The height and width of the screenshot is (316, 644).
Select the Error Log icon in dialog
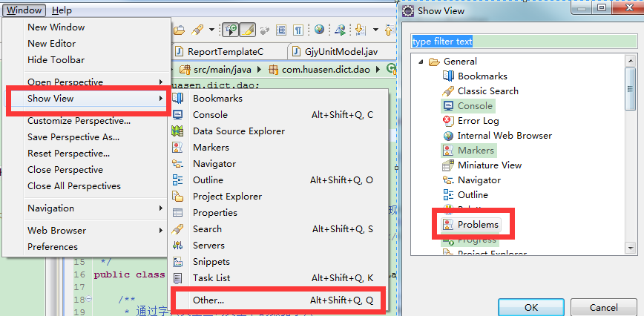pos(448,121)
